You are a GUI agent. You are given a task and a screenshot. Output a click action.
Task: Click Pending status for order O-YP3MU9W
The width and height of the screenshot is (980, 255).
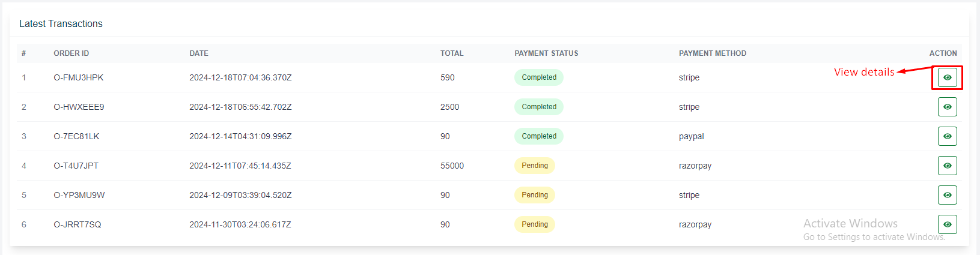pos(534,195)
